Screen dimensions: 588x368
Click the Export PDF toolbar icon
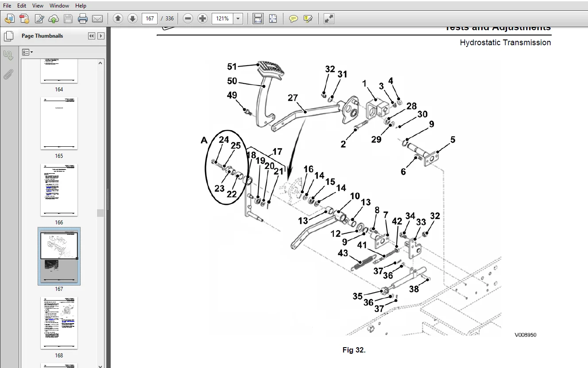(x=24, y=19)
